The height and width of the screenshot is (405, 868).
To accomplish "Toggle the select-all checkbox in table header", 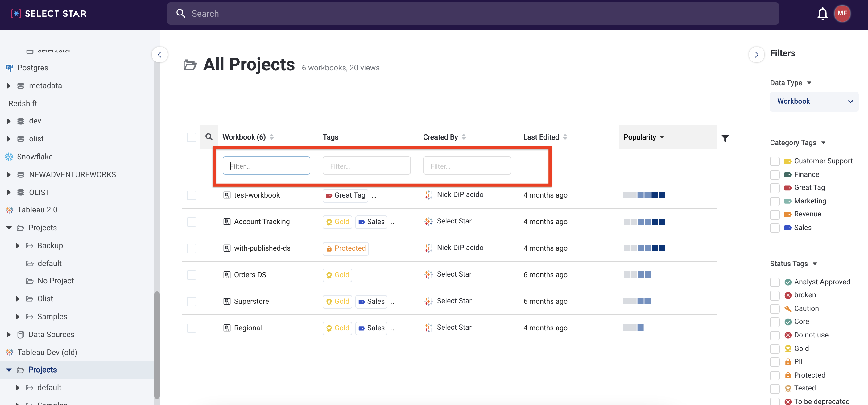I will pos(191,137).
